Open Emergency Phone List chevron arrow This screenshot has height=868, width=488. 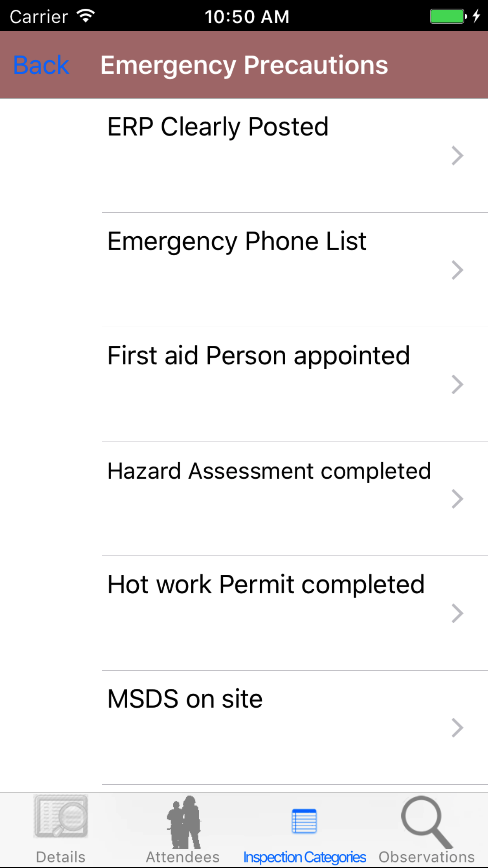tap(457, 270)
